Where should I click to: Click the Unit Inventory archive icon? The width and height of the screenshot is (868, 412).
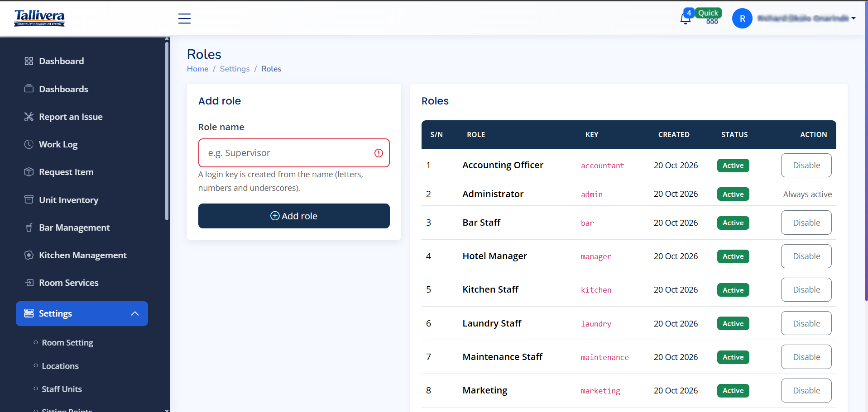29,199
